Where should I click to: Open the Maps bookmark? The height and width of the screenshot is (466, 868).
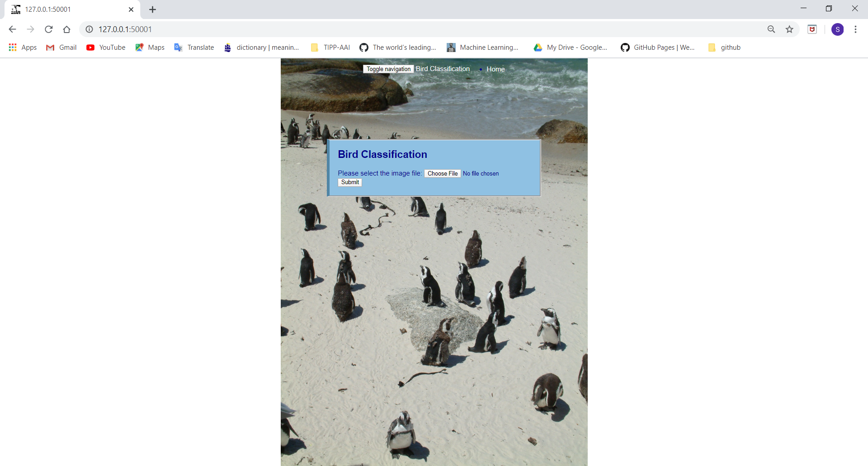150,48
